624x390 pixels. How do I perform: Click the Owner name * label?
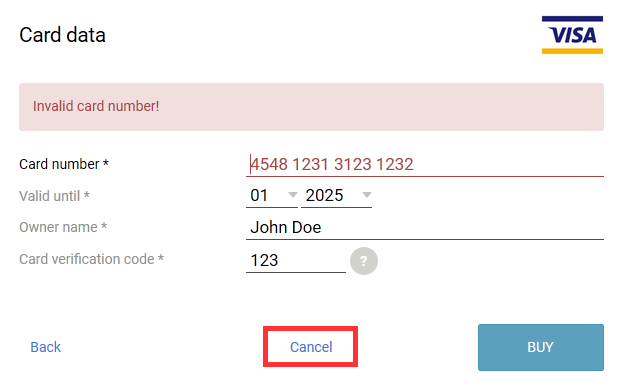coord(63,227)
